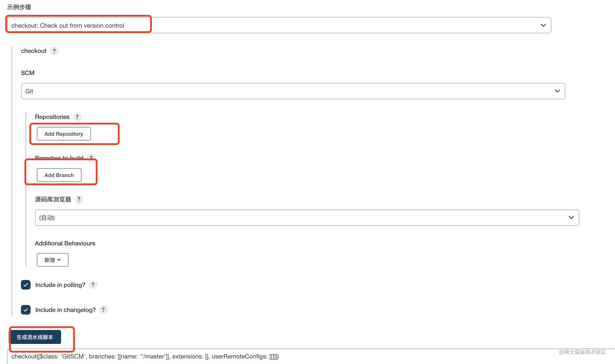Show help for 源码库浏览器

coord(79,199)
